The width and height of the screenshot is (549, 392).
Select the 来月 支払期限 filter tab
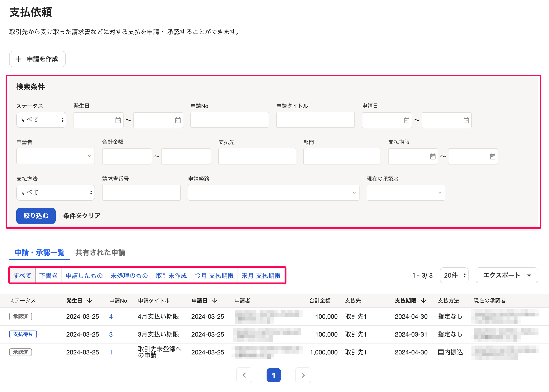pos(261,275)
